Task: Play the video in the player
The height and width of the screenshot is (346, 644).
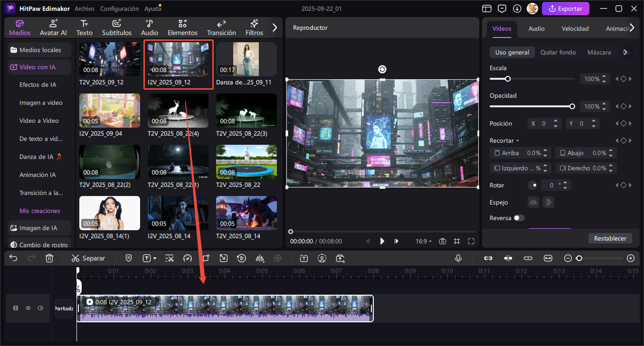Action: coord(382,241)
